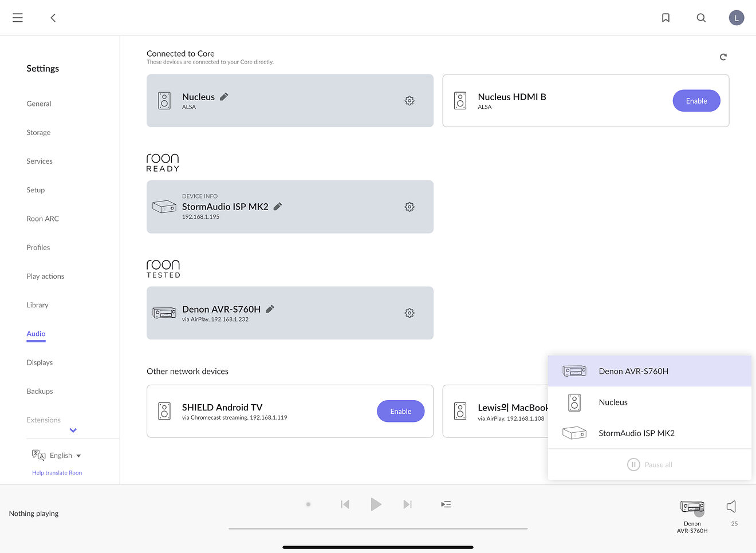Click Pause all in zone popup
This screenshot has height=553, width=756.
point(649,465)
